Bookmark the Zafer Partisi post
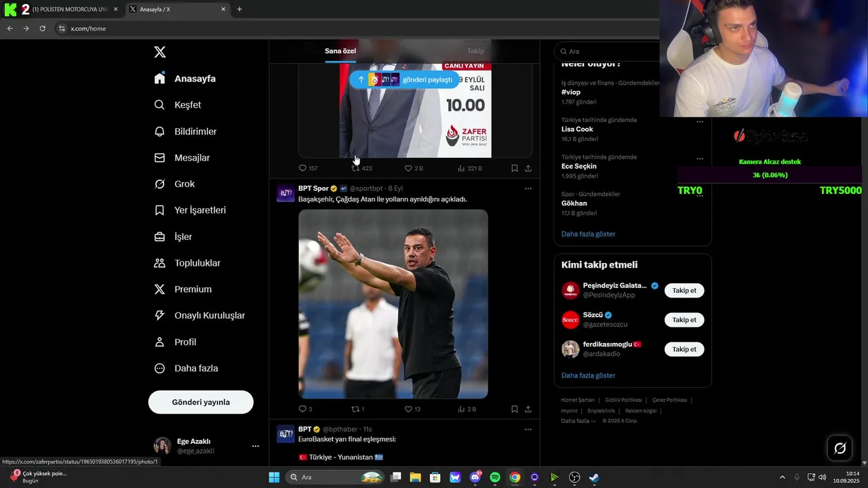The height and width of the screenshot is (488, 868). click(515, 168)
